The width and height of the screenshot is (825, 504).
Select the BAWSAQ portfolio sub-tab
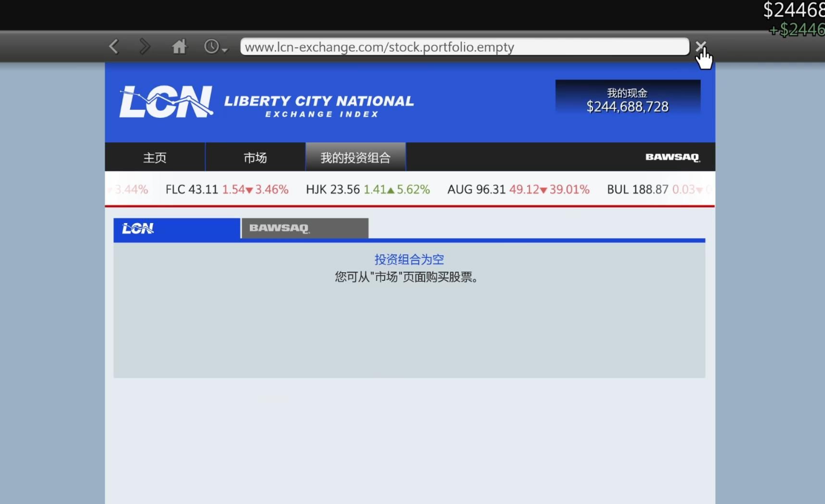[305, 228]
